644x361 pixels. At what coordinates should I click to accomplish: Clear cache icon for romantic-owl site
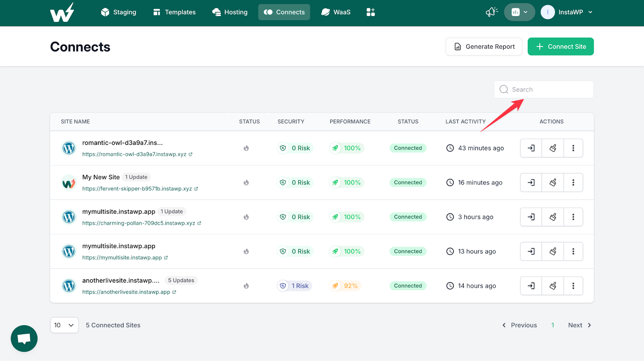click(x=553, y=148)
